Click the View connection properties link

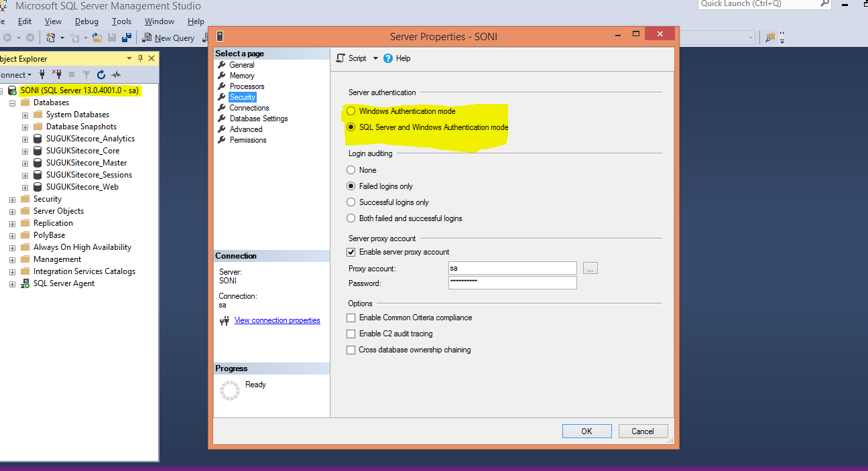coord(277,320)
